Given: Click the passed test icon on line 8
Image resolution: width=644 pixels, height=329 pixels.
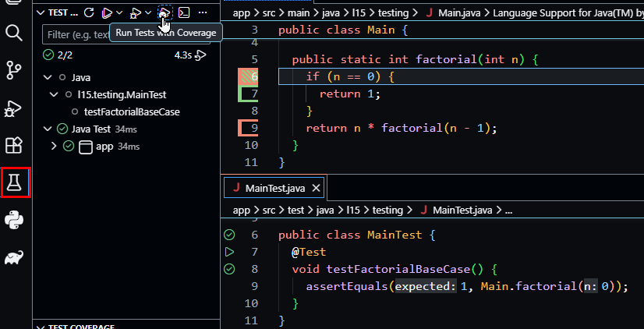Looking at the screenshot, I should pos(229,269).
